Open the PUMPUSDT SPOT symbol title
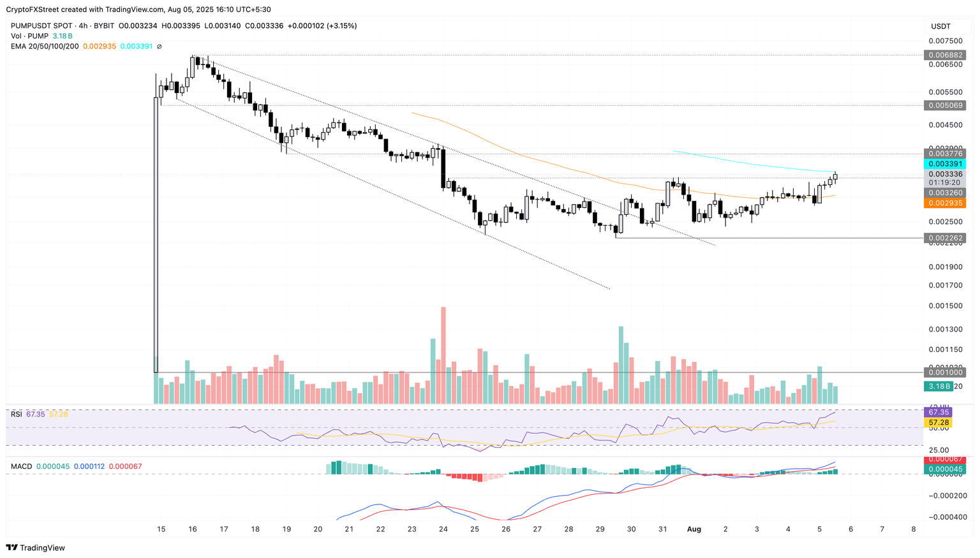Screen dimensions: 980x558 (43, 26)
